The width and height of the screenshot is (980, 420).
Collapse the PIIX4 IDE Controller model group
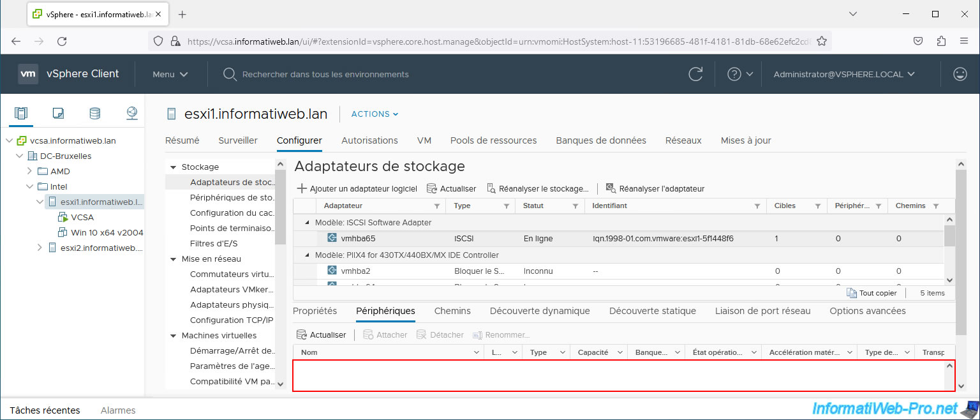tap(308, 255)
